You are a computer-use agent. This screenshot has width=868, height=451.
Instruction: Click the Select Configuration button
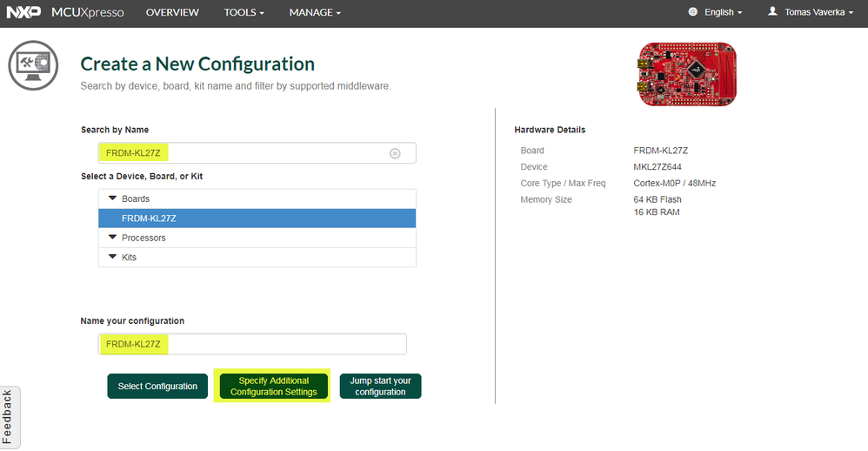[157, 387]
